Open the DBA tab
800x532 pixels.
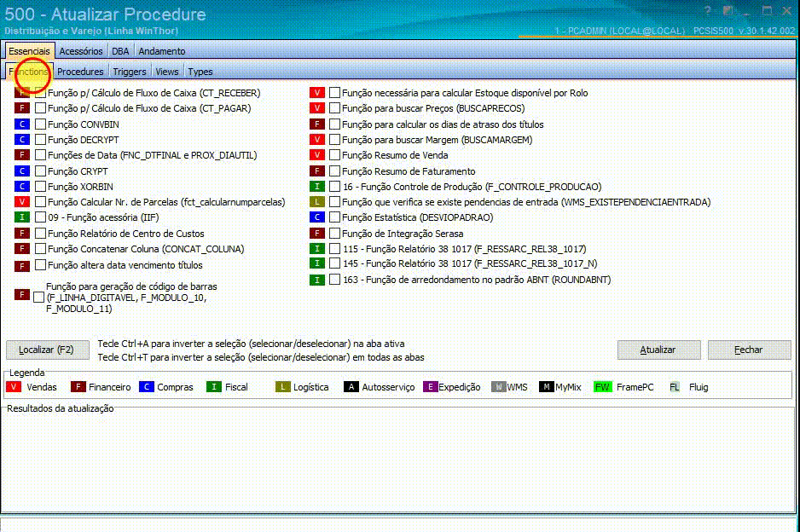click(120, 51)
